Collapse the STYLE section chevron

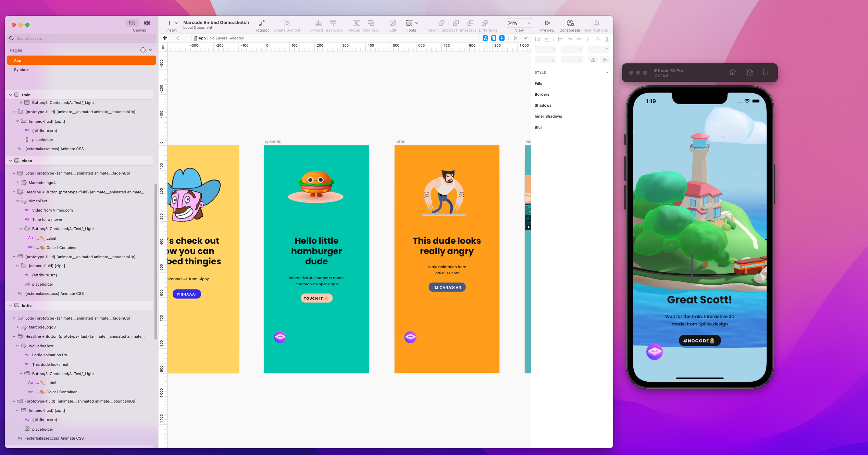[607, 72]
